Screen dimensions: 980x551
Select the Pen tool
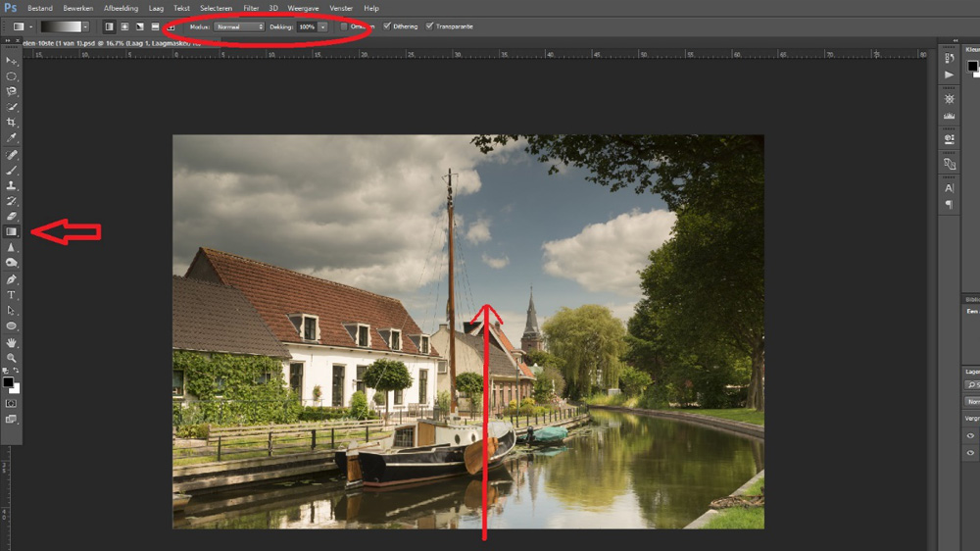coord(11,279)
